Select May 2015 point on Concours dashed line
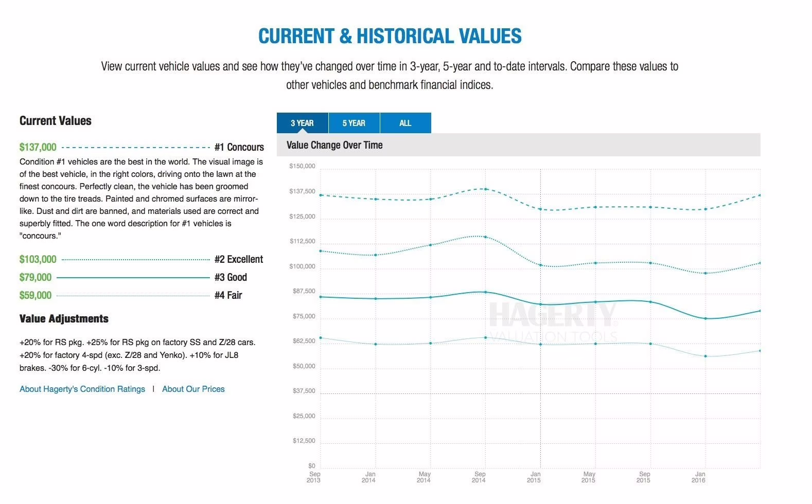The image size is (812, 504). tap(595, 207)
